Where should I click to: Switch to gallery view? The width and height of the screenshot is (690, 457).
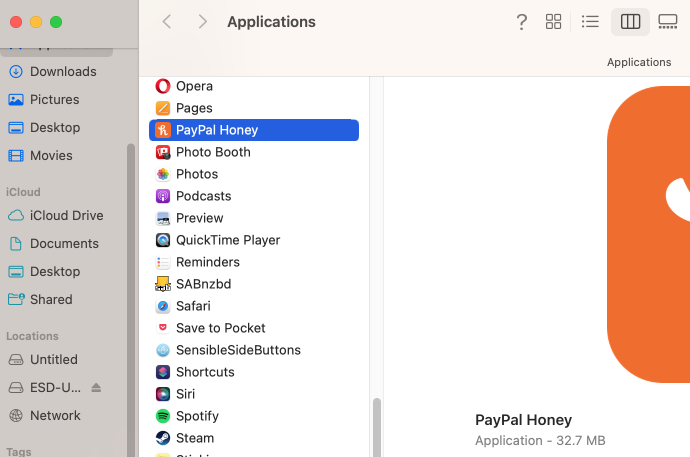tap(668, 22)
